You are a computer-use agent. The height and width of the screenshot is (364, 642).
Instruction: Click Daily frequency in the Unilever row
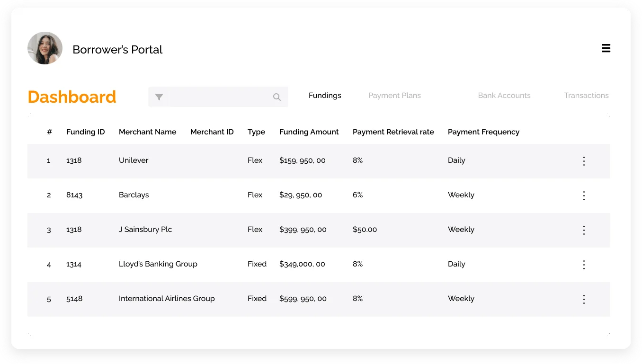pyautogui.click(x=456, y=160)
